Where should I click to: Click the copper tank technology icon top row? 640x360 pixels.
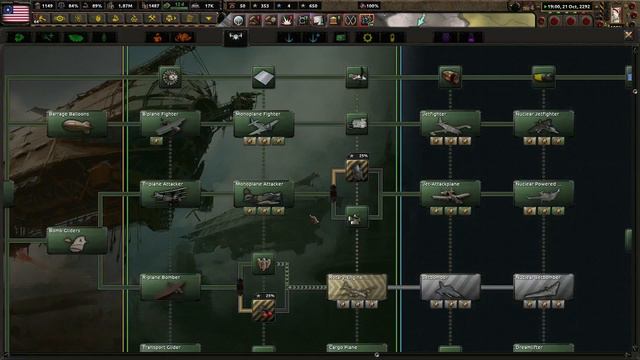click(450, 77)
